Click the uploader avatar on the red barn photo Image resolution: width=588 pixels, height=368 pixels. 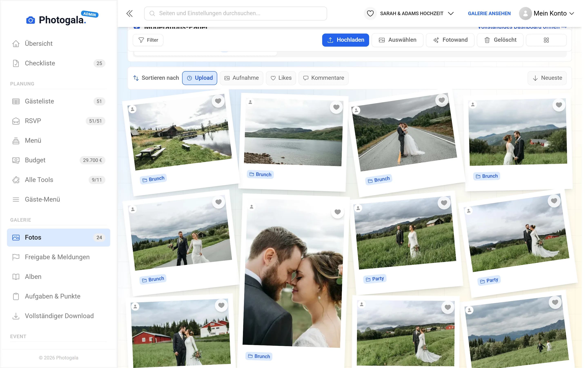coord(135,306)
